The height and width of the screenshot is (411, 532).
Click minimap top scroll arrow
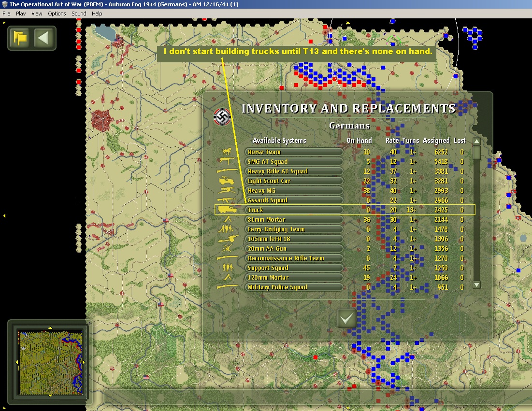pos(50,328)
